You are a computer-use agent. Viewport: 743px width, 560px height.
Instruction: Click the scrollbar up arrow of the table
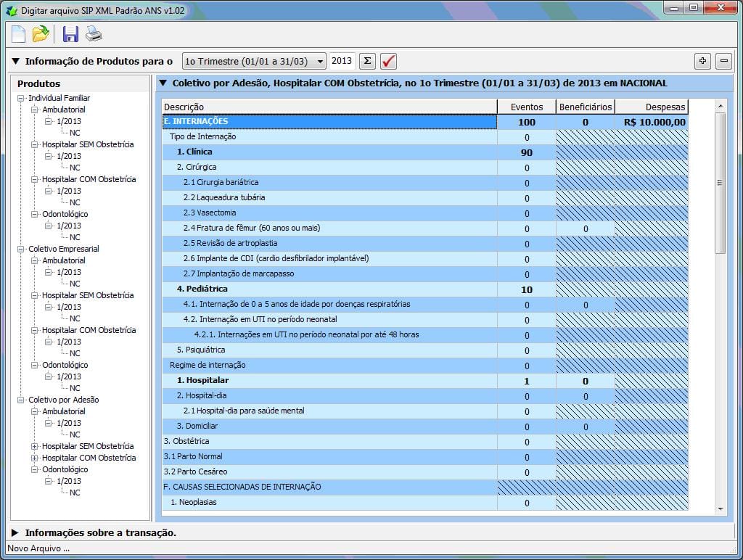point(721,106)
